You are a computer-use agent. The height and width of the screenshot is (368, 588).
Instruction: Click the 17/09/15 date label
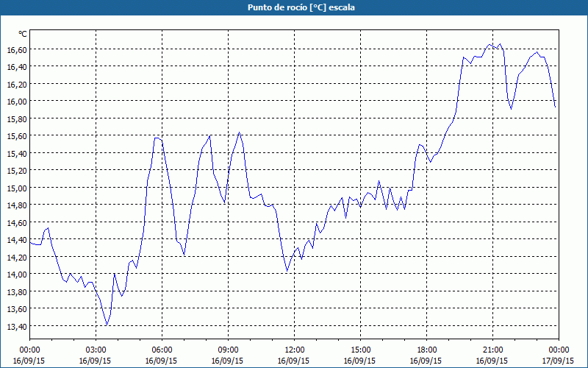pos(558,361)
